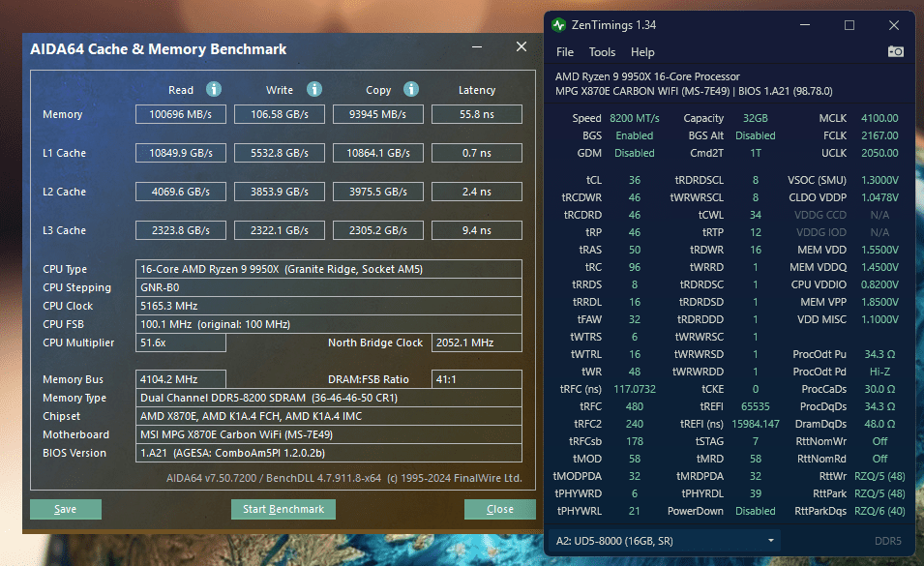
Task: Click the Memory Copy value 93945 MB/s
Action: (x=377, y=114)
